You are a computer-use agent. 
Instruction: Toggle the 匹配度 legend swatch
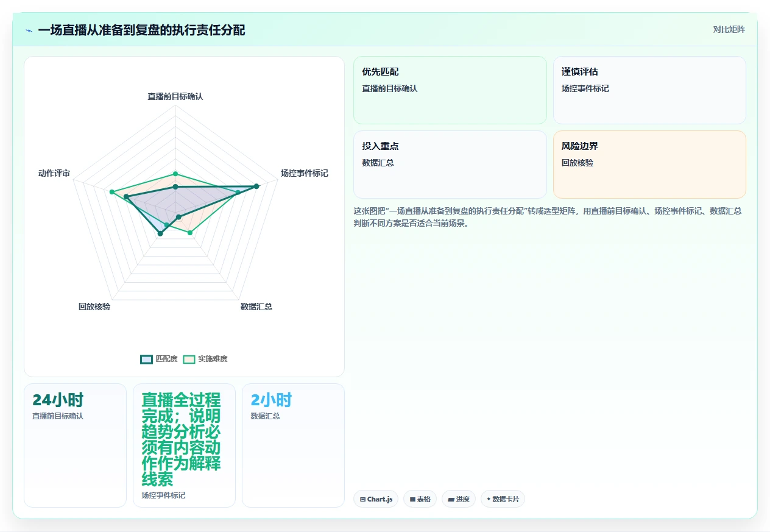[146, 359]
